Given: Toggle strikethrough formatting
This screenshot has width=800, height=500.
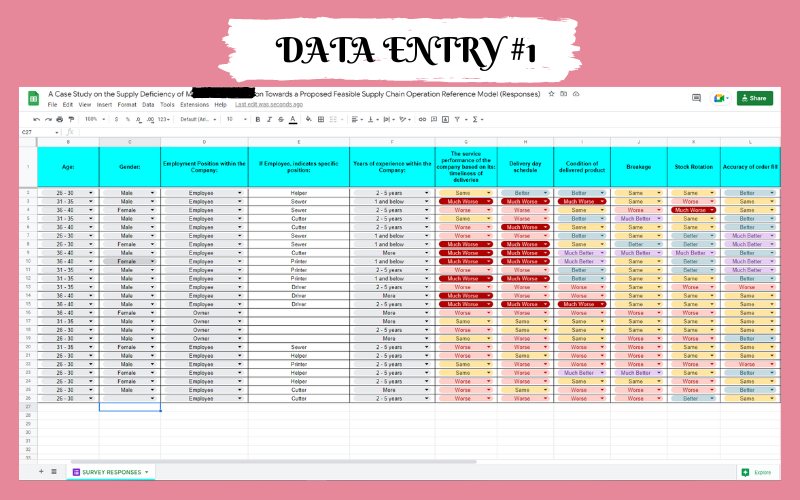Looking at the screenshot, I should coord(281,119).
